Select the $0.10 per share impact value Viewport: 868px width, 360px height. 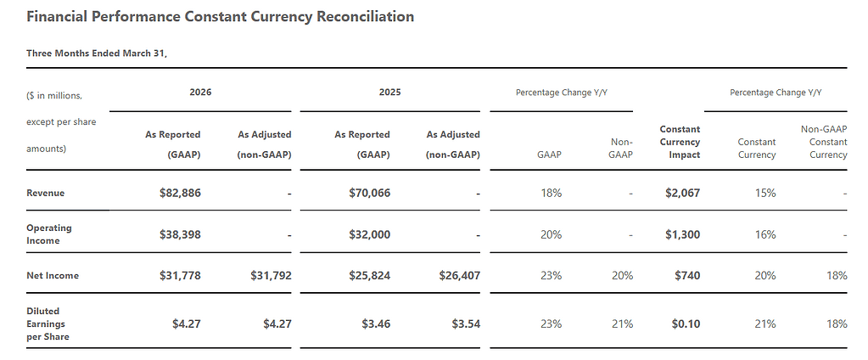coord(686,323)
